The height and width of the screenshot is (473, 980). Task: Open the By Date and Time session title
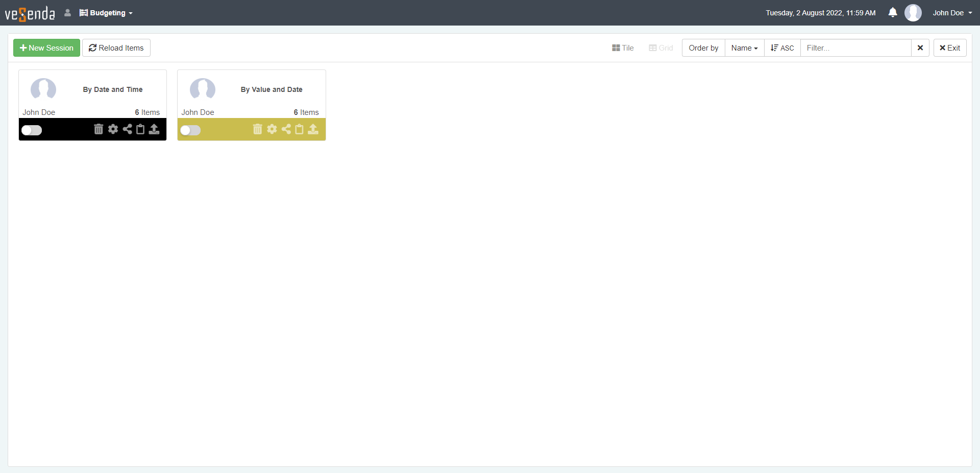[113, 89]
